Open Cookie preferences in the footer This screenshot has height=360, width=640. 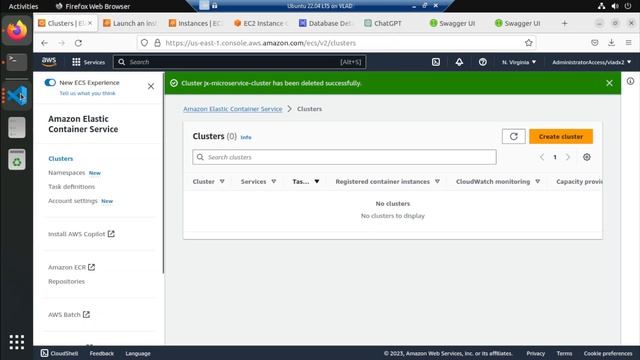click(x=608, y=353)
